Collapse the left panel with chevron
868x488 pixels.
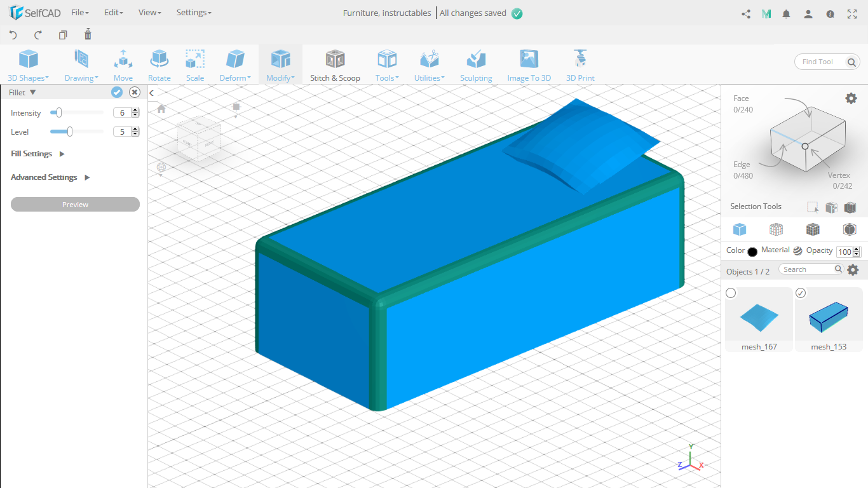[x=151, y=93]
